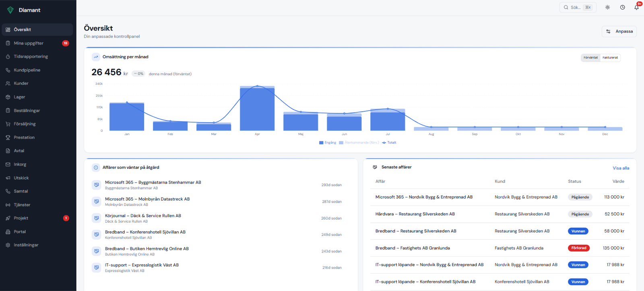Switch chart to Fakturerat

610,57
